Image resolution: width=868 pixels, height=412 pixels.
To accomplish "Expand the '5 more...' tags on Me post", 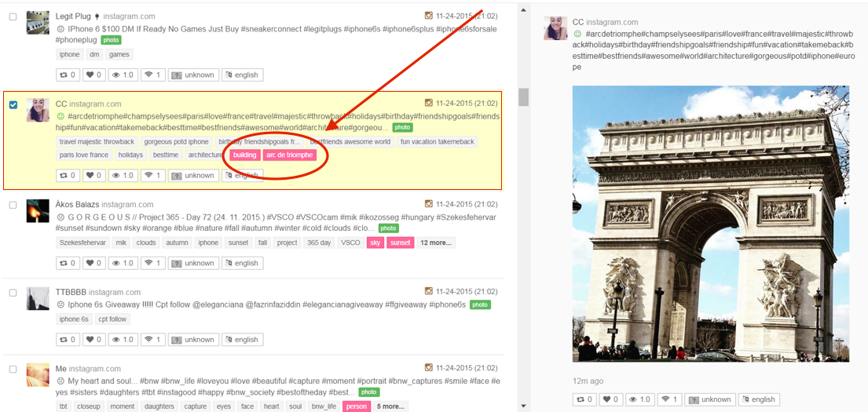I will 390,407.
